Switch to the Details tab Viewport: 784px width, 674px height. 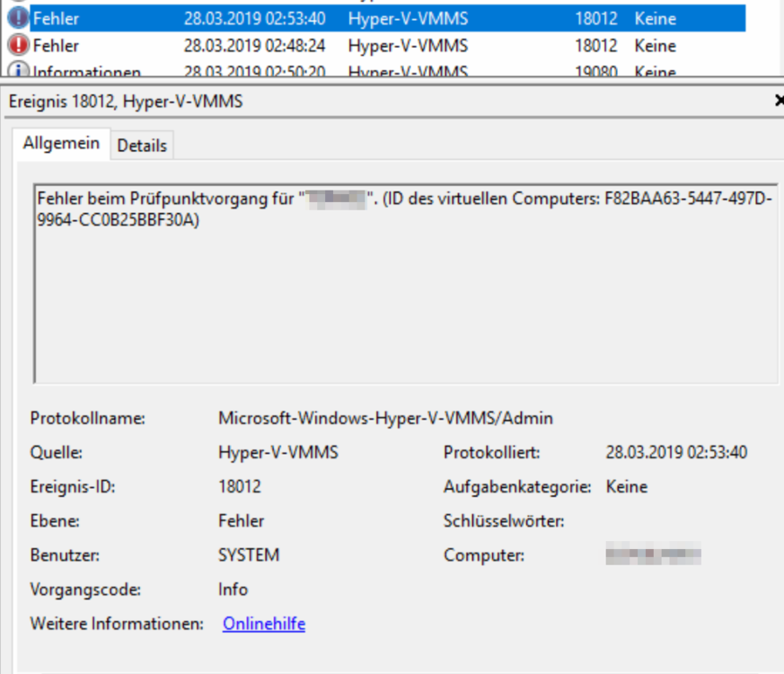142,146
